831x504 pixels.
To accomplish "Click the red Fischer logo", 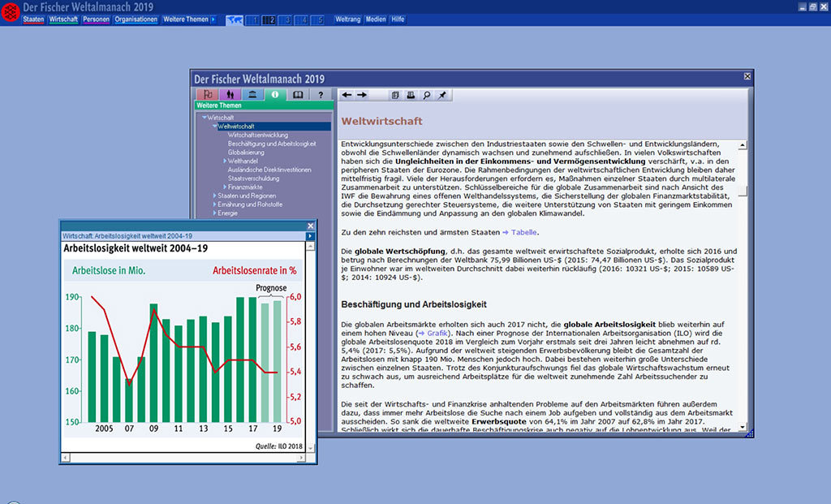I will [x=10, y=11].
